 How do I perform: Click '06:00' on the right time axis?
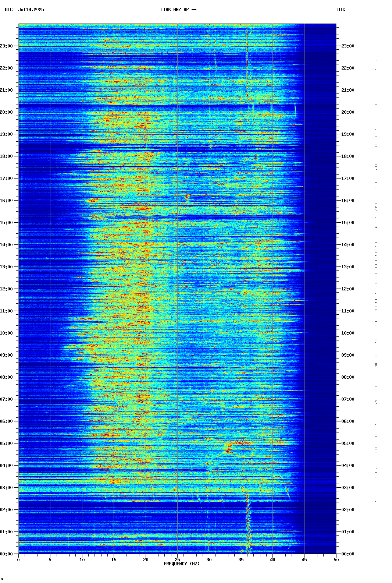tap(348, 421)
